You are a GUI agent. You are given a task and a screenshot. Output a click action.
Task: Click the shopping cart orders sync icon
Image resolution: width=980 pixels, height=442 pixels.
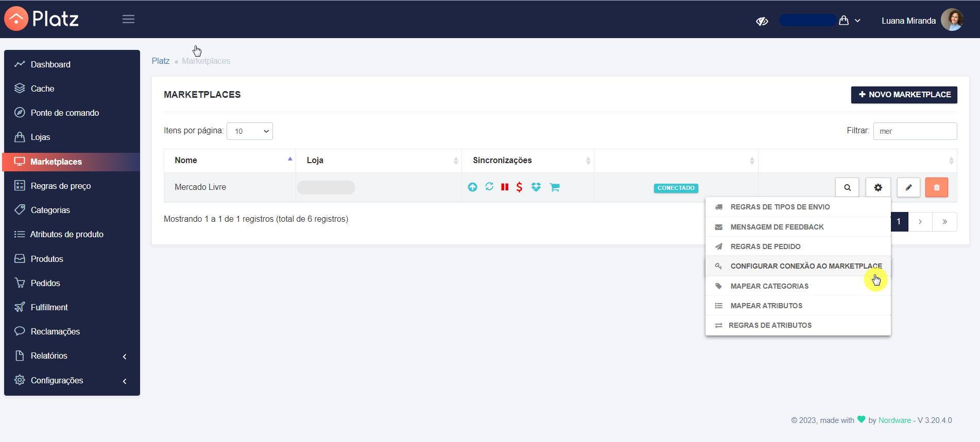pyautogui.click(x=555, y=187)
